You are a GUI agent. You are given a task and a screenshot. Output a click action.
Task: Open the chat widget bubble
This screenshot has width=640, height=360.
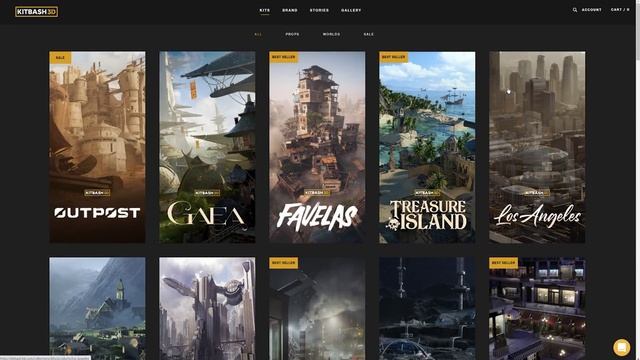[621, 347]
